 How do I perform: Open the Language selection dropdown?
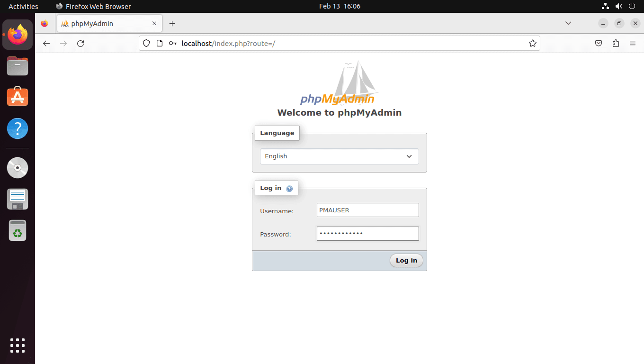(x=339, y=156)
